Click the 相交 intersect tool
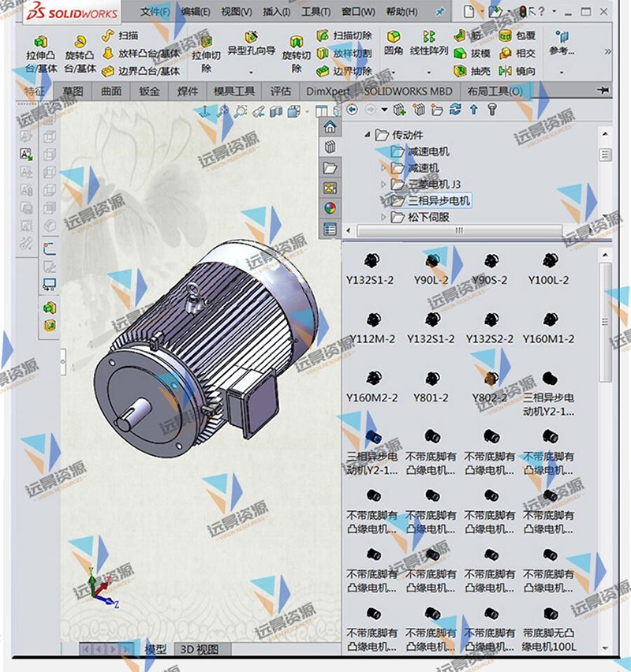The image size is (631, 672). click(517, 54)
